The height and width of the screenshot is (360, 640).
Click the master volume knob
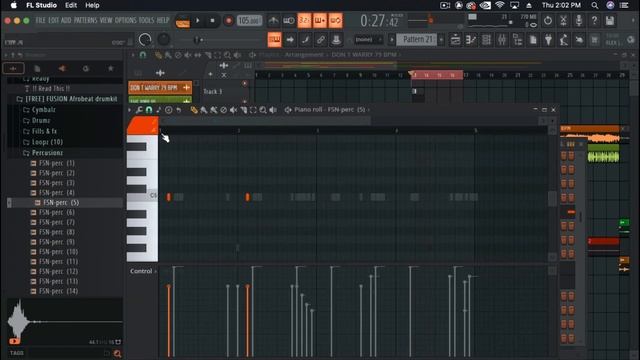pos(145,40)
